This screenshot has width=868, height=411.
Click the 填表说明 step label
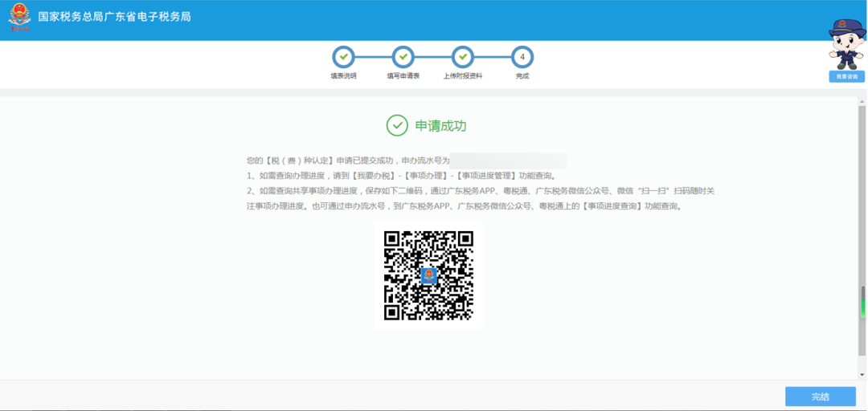343,76
